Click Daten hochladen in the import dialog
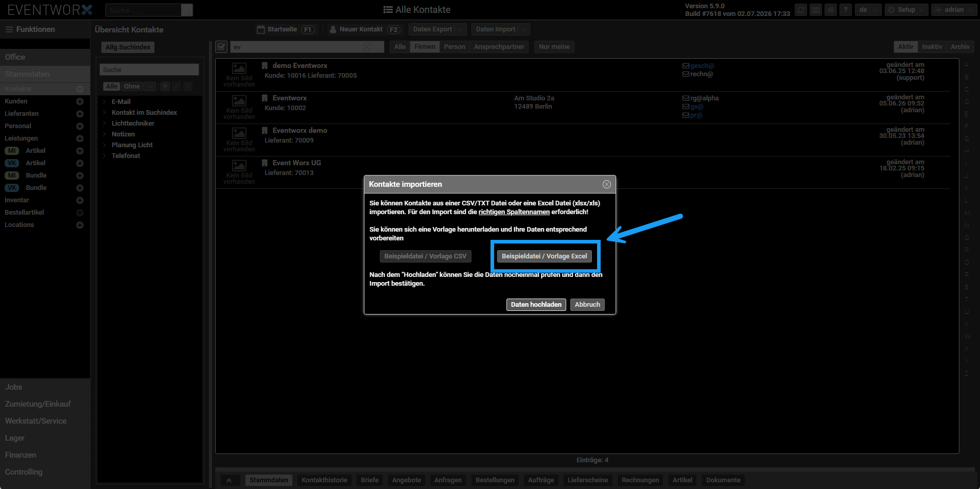 536,304
